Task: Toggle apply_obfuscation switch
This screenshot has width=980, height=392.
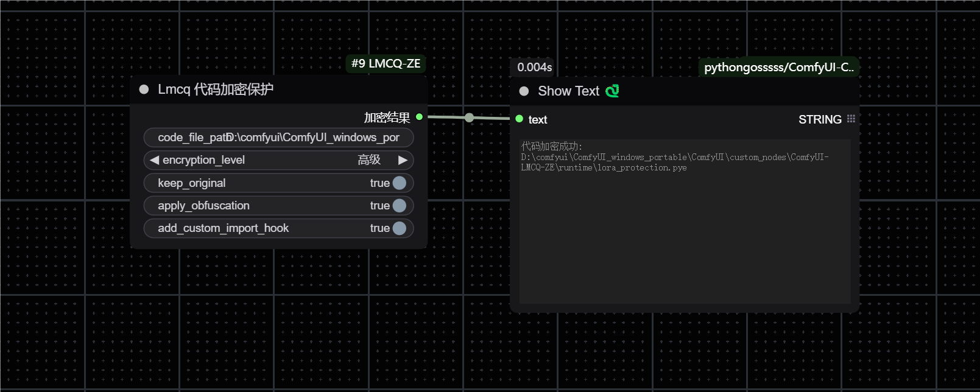Action: 400,206
